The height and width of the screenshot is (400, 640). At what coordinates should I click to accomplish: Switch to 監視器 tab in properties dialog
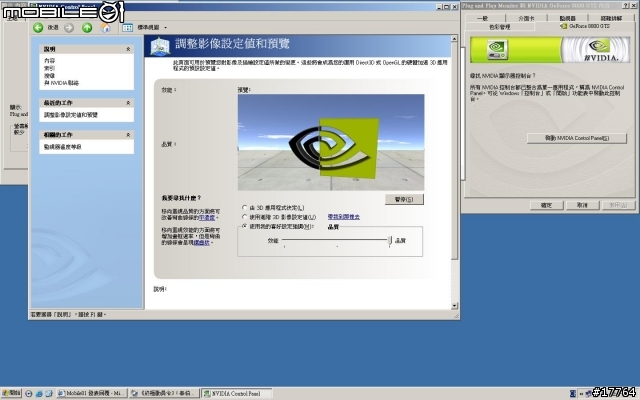[567, 18]
